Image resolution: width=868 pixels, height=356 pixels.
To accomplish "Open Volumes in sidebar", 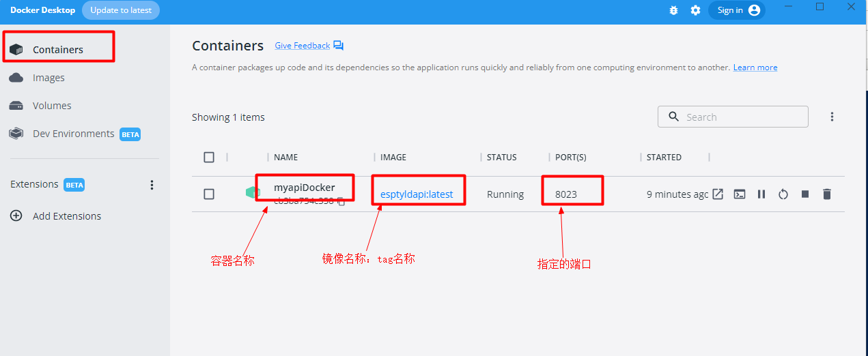I will 52,106.
